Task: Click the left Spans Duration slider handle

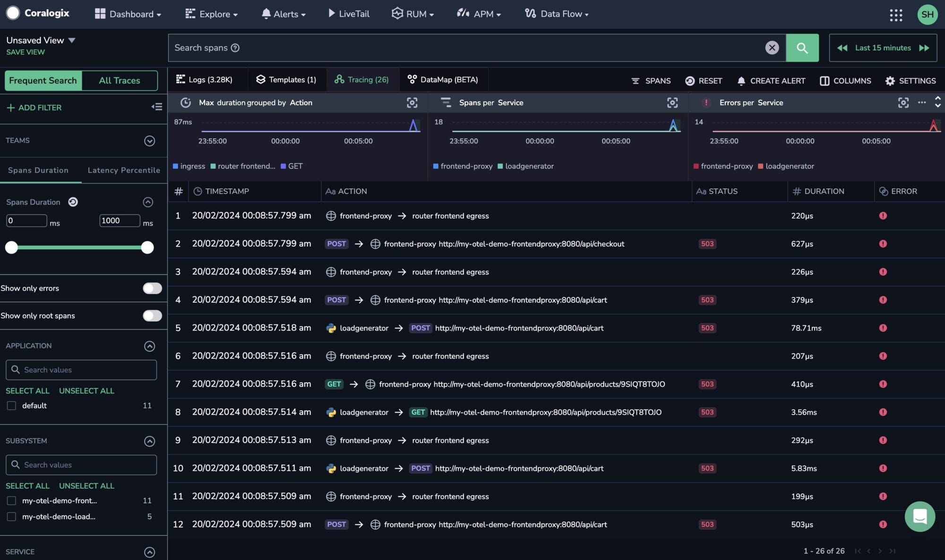Action: 11,247
